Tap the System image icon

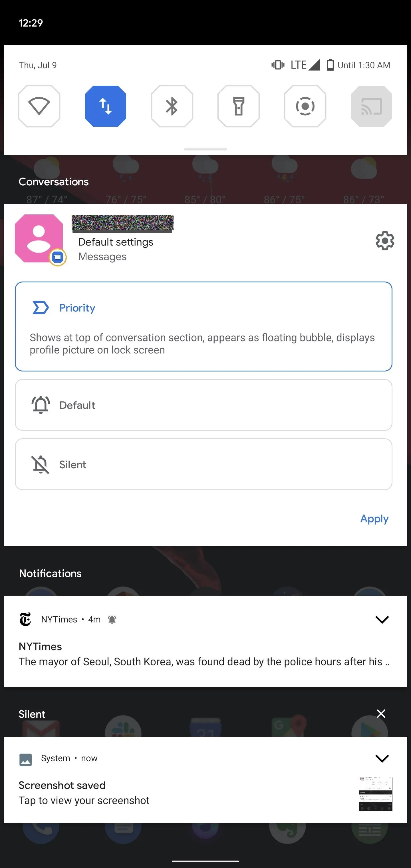(x=26, y=759)
